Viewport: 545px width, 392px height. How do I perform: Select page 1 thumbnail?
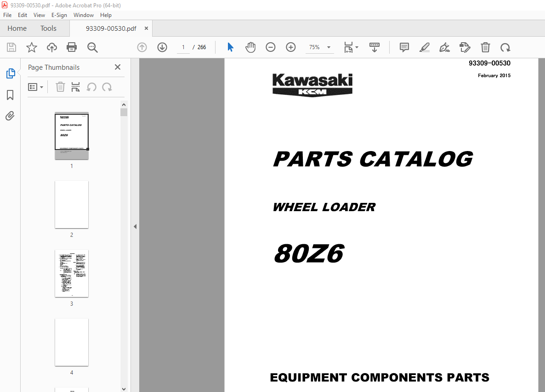point(72,136)
